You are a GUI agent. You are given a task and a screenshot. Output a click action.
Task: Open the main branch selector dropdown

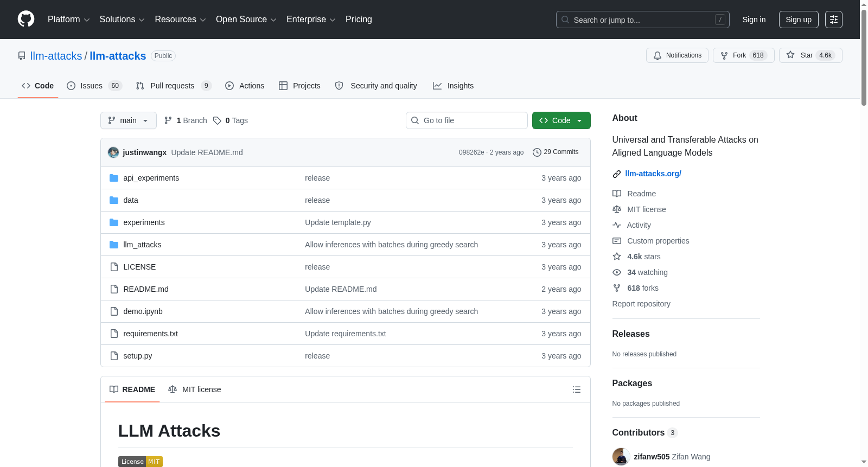pos(129,120)
